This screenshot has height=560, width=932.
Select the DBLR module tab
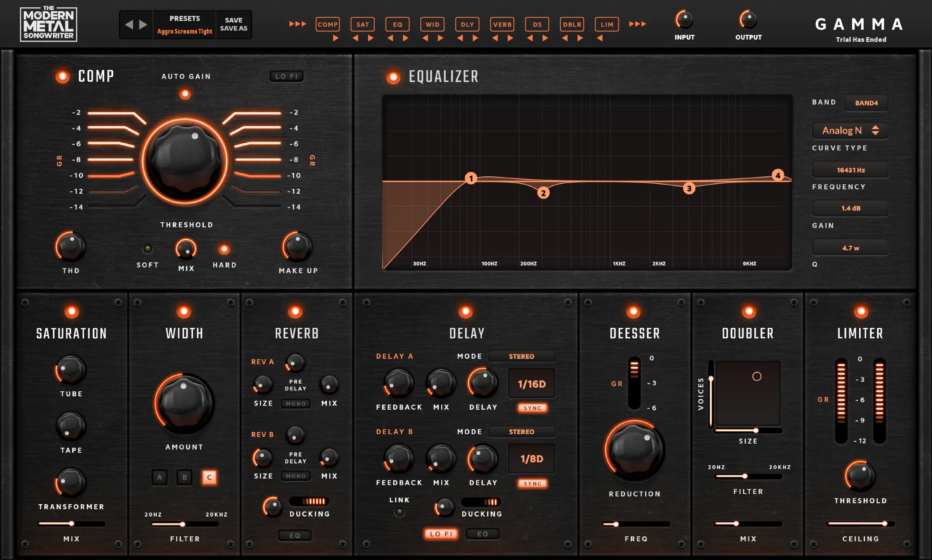(x=572, y=24)
